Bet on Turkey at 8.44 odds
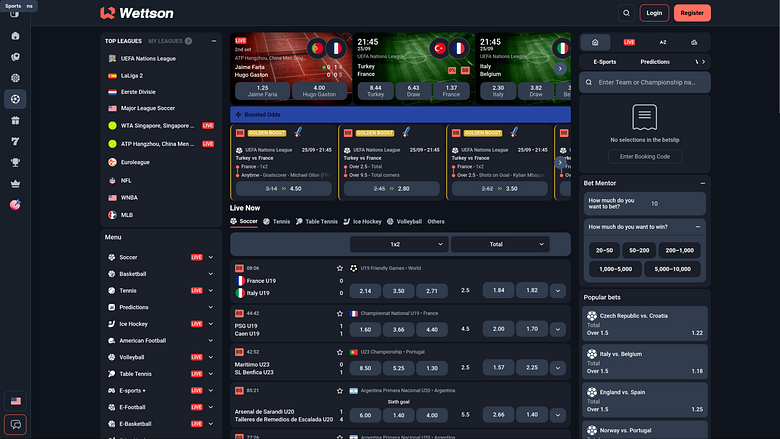 tap(376, 91)
